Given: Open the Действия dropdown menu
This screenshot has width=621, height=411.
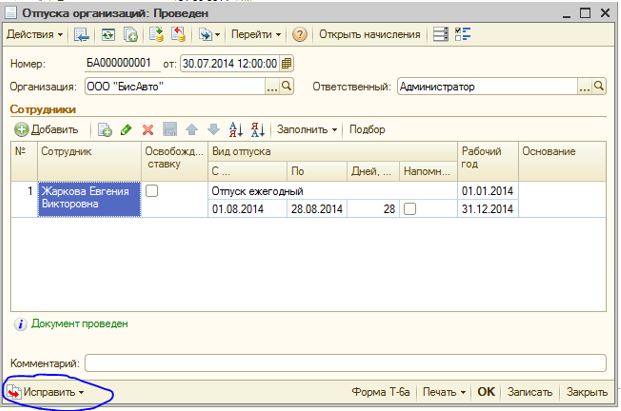Looking at the screenshot, I should (35, 35).
